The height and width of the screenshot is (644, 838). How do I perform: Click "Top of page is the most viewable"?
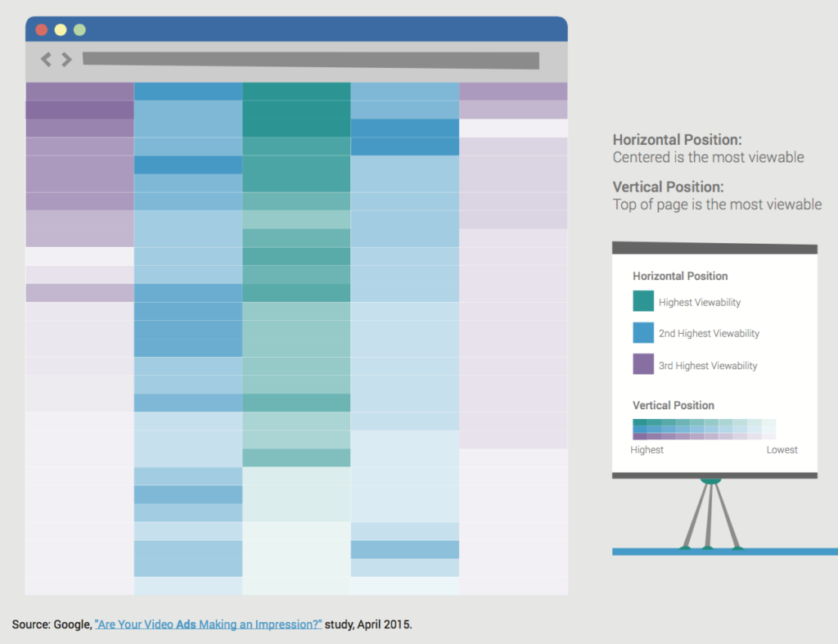click(x=717, y=204)
